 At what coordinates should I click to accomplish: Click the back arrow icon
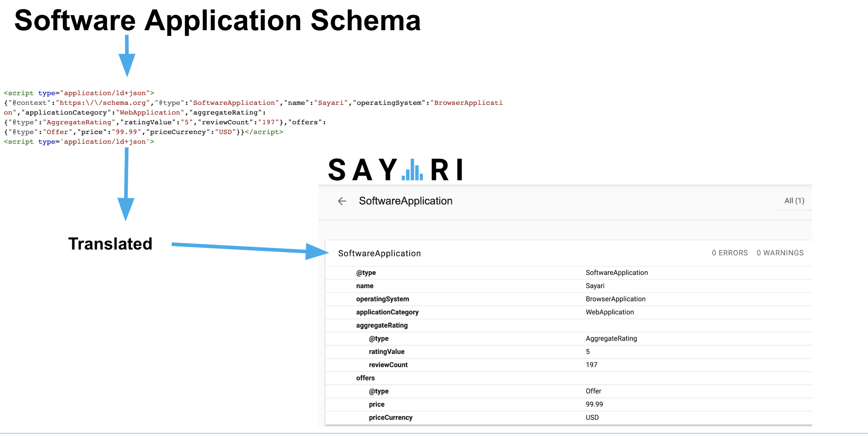click(x=342, y=201)
